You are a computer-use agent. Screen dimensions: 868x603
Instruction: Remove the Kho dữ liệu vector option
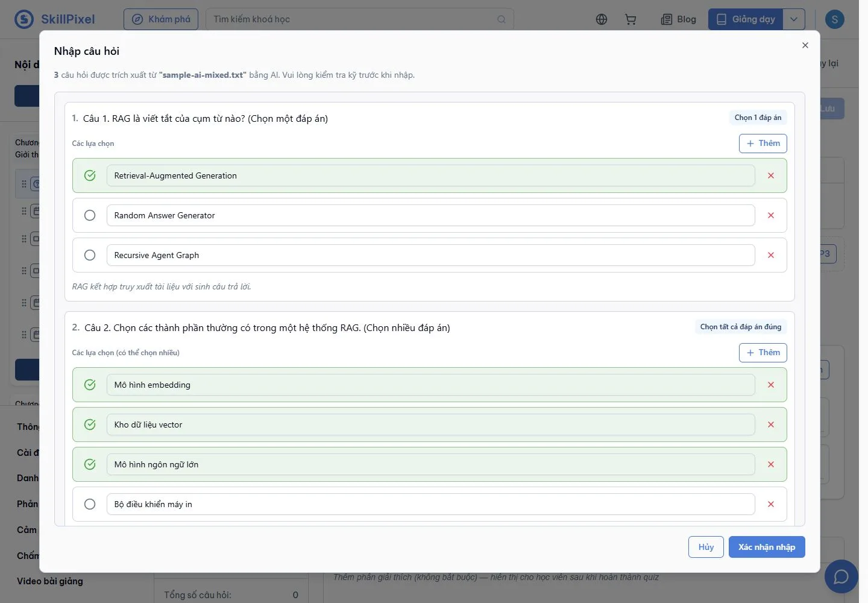point(770,425)
